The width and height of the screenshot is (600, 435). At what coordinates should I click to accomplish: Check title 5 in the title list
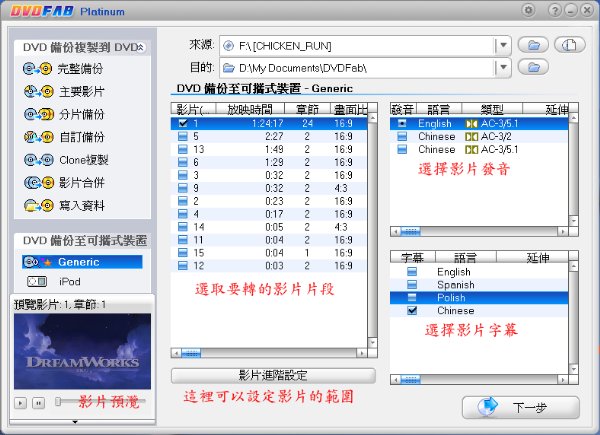pyautogui.click(x=182, y=137)
